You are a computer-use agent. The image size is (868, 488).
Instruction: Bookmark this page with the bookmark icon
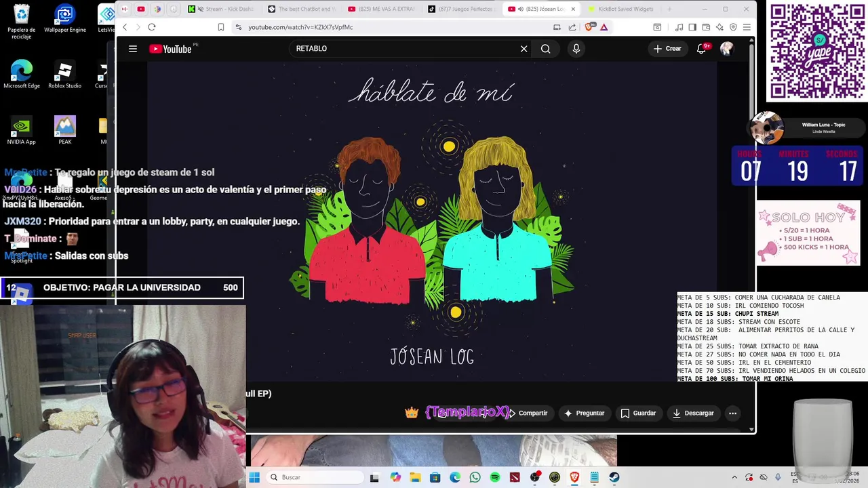click(221, 27)
